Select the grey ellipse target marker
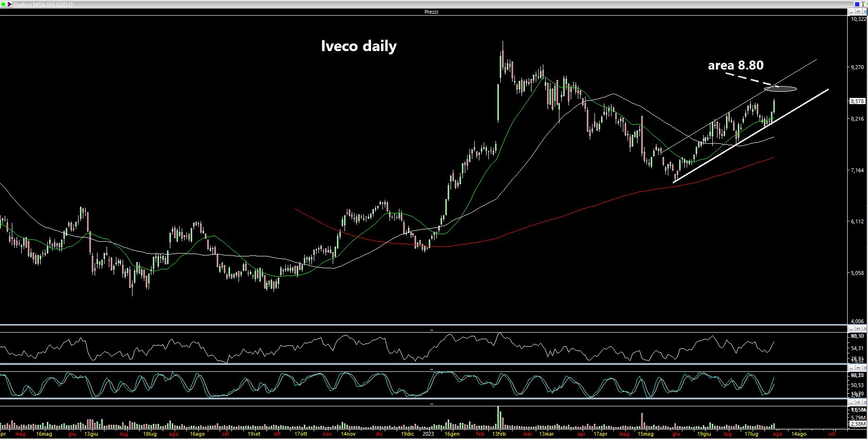 point(780,88)
